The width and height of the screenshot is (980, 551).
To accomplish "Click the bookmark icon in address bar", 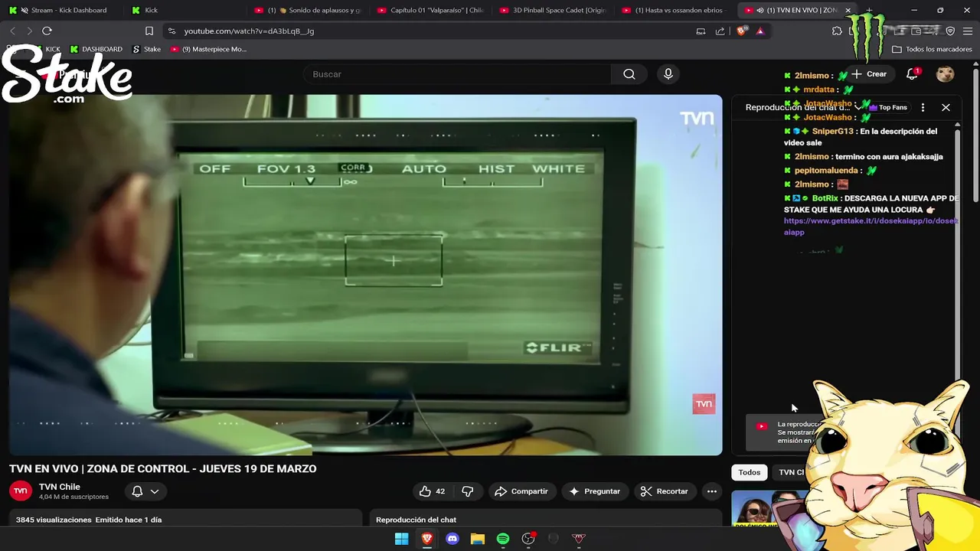I will tap(149, 31).
